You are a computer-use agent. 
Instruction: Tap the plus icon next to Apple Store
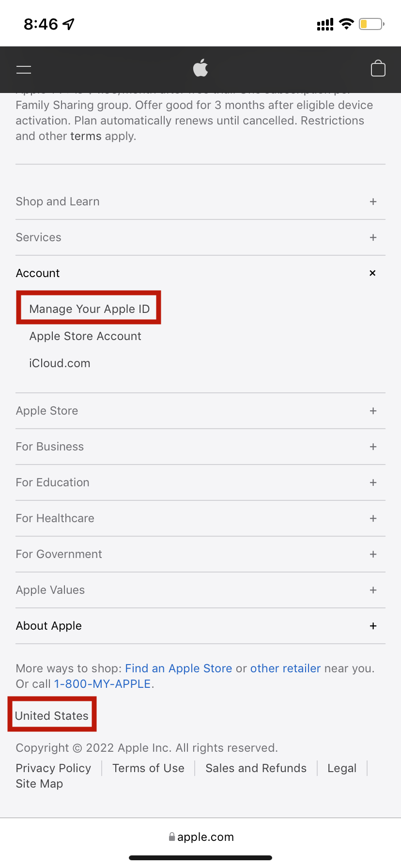point(373,411)
